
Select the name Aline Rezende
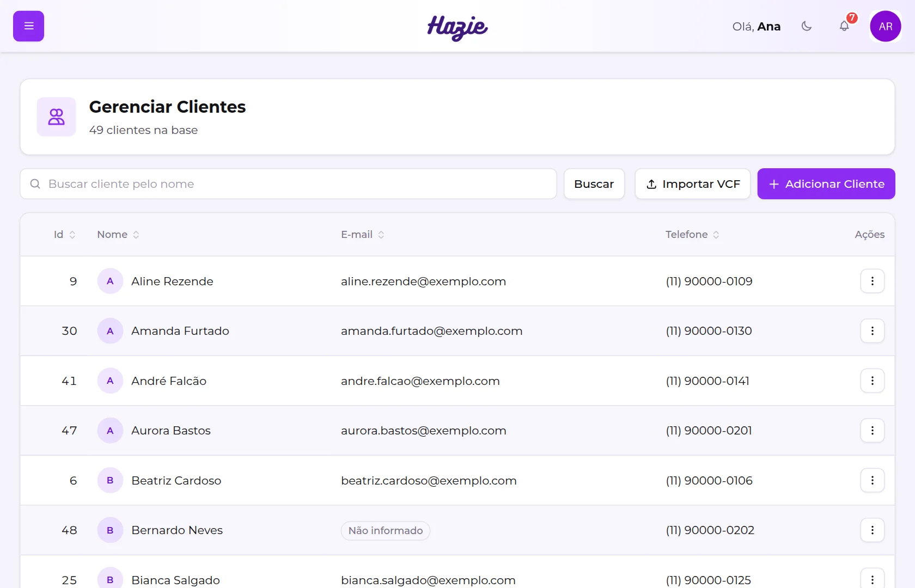tap(172, 281)
